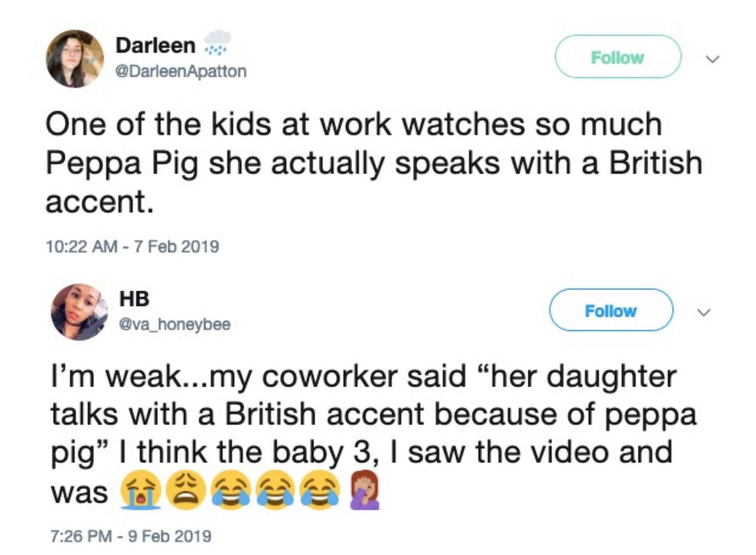Enable following on the top tweet's Follow control

(618, 57)
